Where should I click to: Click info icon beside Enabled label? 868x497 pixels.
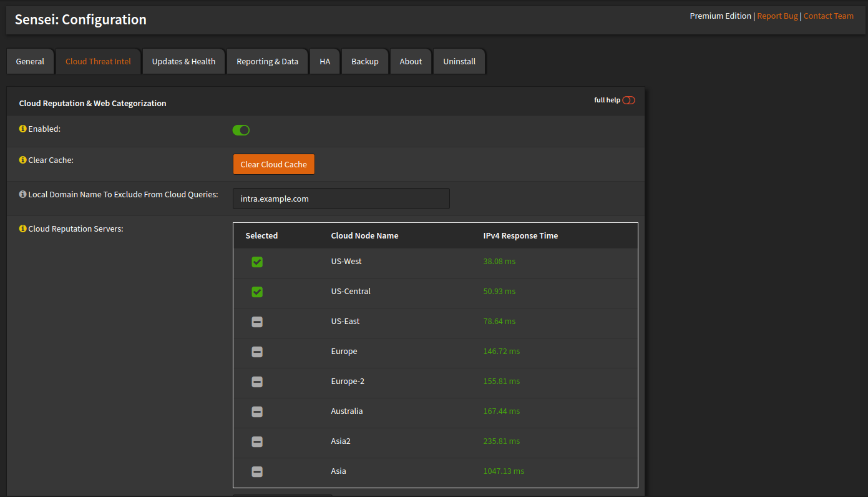pyautogui.click(x=23, y=129)
